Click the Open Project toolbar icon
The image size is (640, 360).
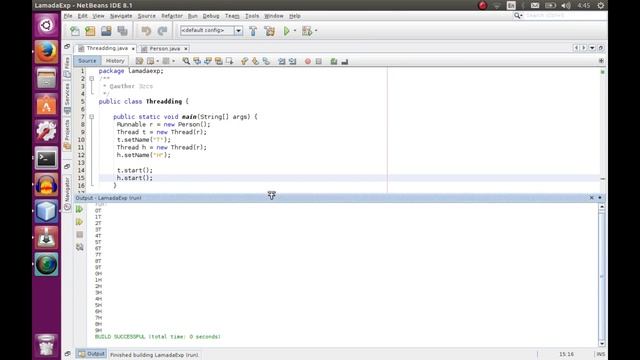(x=106, y=31)
